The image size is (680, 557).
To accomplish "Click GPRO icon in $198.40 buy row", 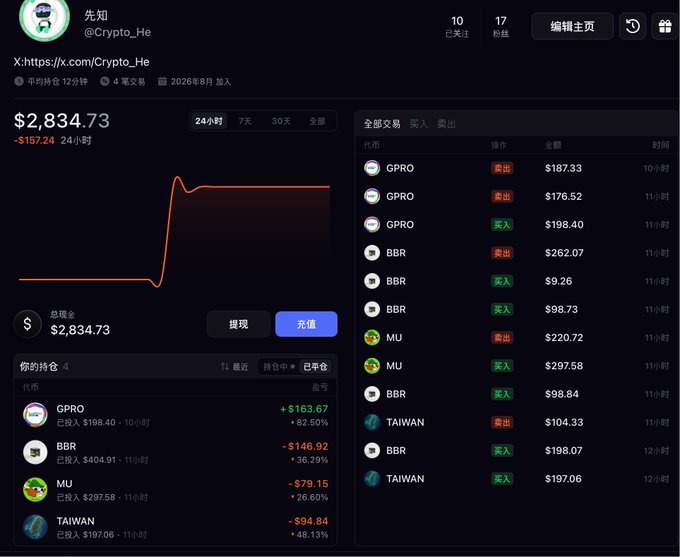I will coord(372,224).
